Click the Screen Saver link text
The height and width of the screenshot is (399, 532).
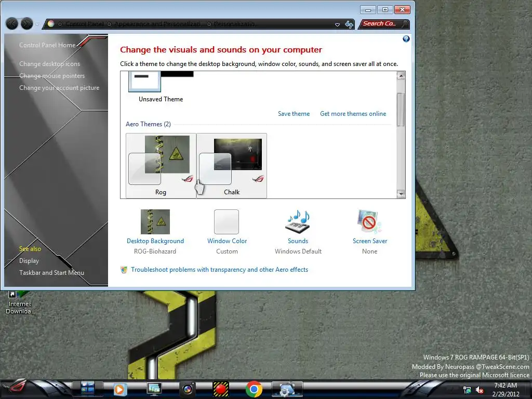click(370, 241)
